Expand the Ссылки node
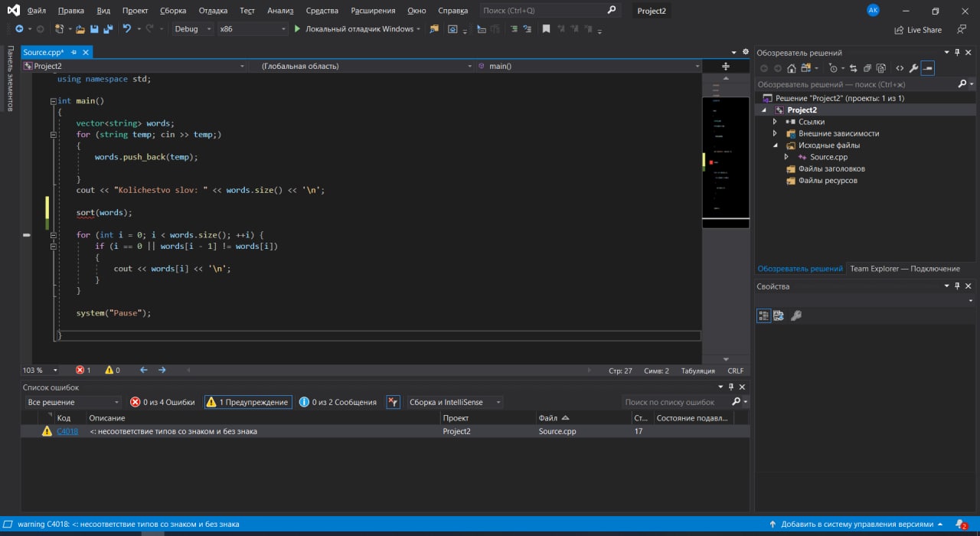This screenshot has height=536, width=980. coord(775,122)
